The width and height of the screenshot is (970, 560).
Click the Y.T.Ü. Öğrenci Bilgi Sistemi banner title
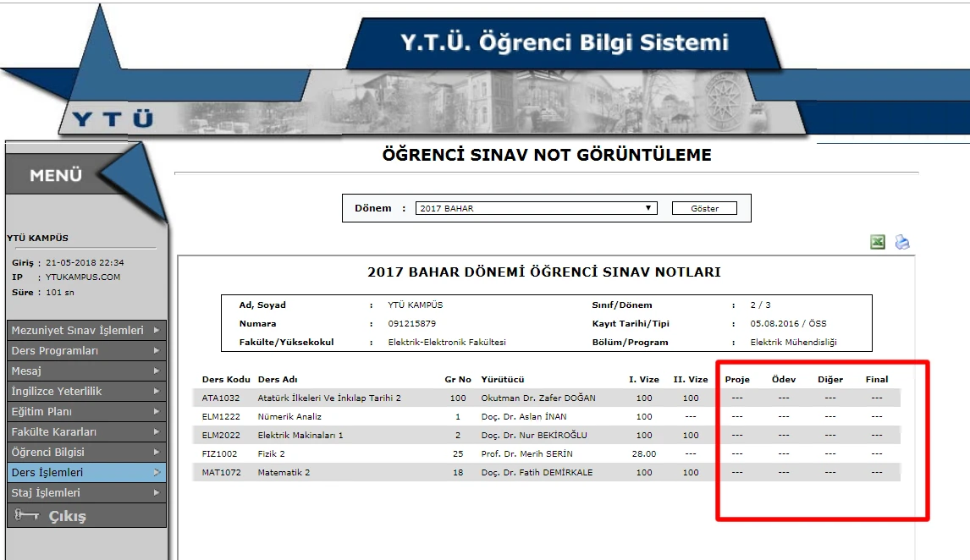tap(564, 44)
